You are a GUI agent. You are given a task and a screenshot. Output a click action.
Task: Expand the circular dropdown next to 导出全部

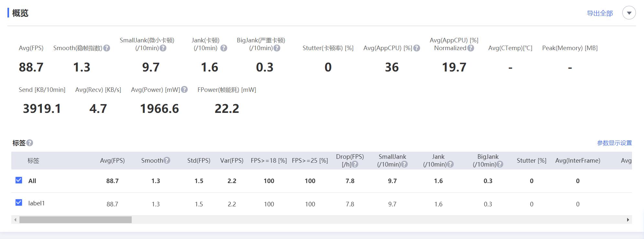click(x=629, y=13)
